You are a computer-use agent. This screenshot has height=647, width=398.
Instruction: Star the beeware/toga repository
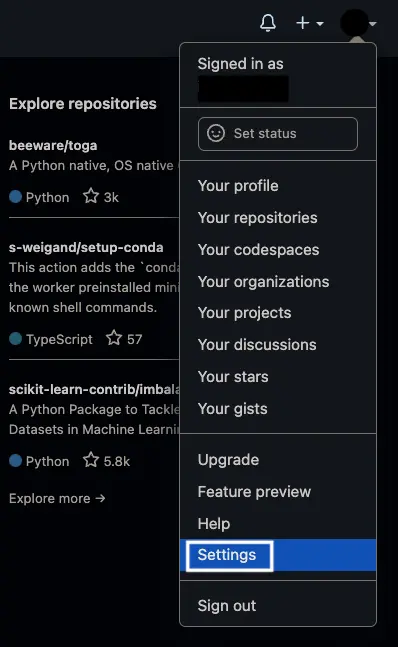(x=91, y=196)
